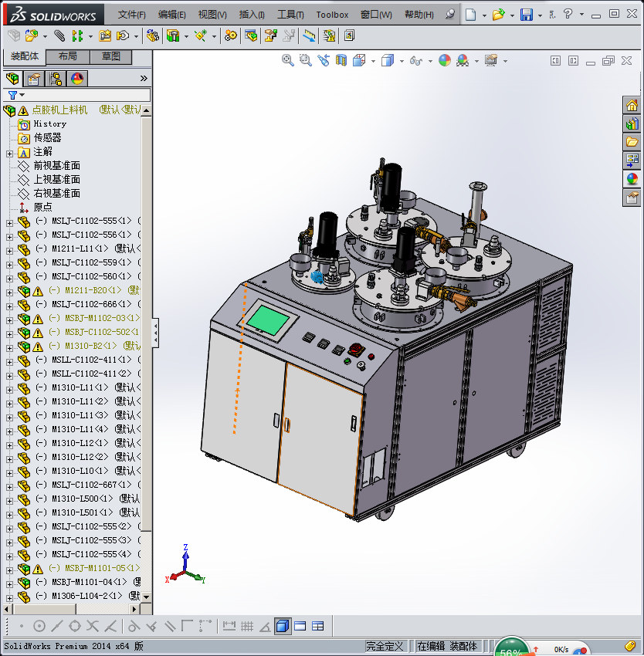Open the Toolbox menu
This screenshot has width=644, height=656.
[x=332, y=15]
